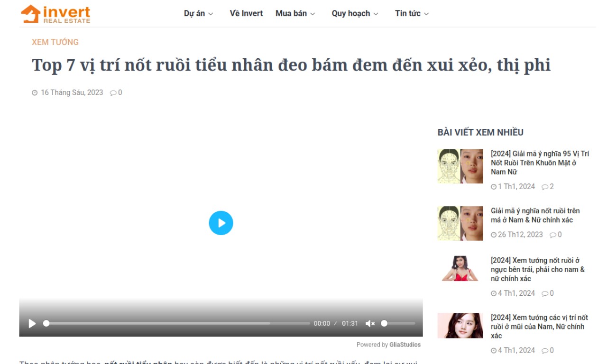Click the GliaStudios powered-by link
Image resolution: width=607 pixels, height=364 pixels.
(405, 345)
